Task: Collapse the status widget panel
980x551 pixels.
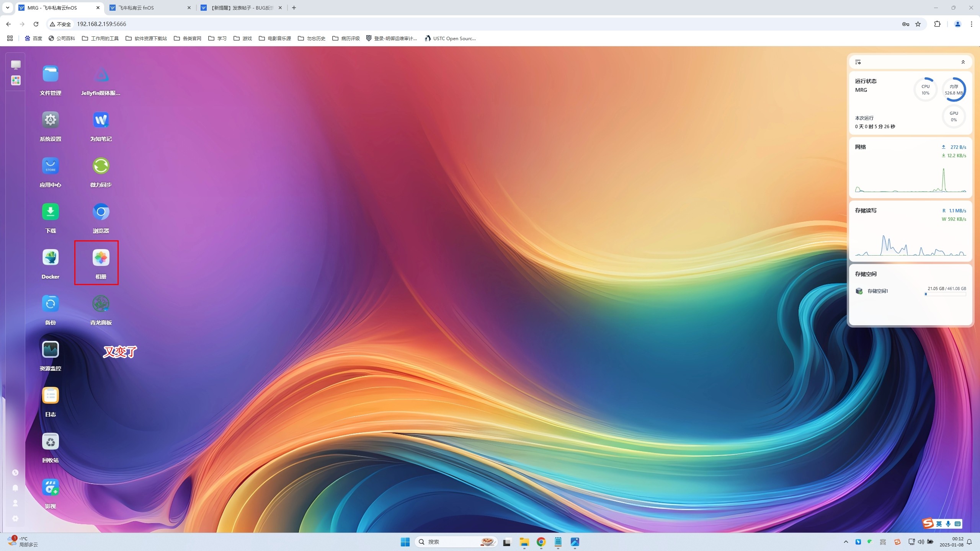Action: (x=963, y=62)
